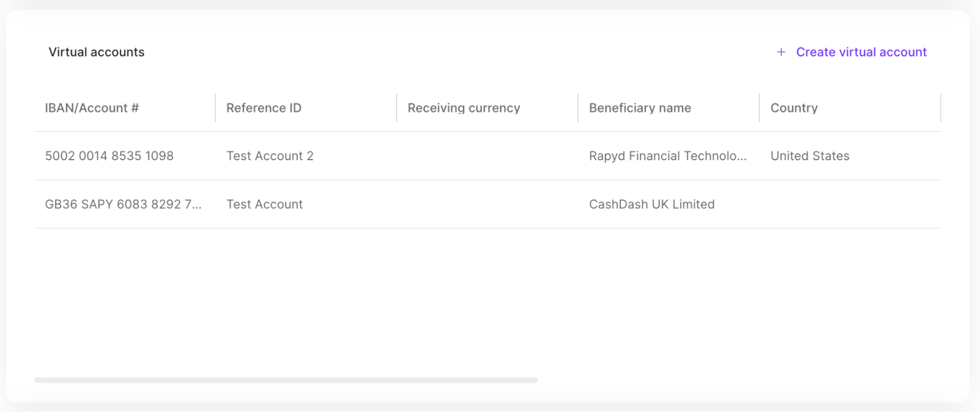Click the divider between IBAN/Account and Reference ID
Screen dimensions: 980x412
[x=215, y=108]
